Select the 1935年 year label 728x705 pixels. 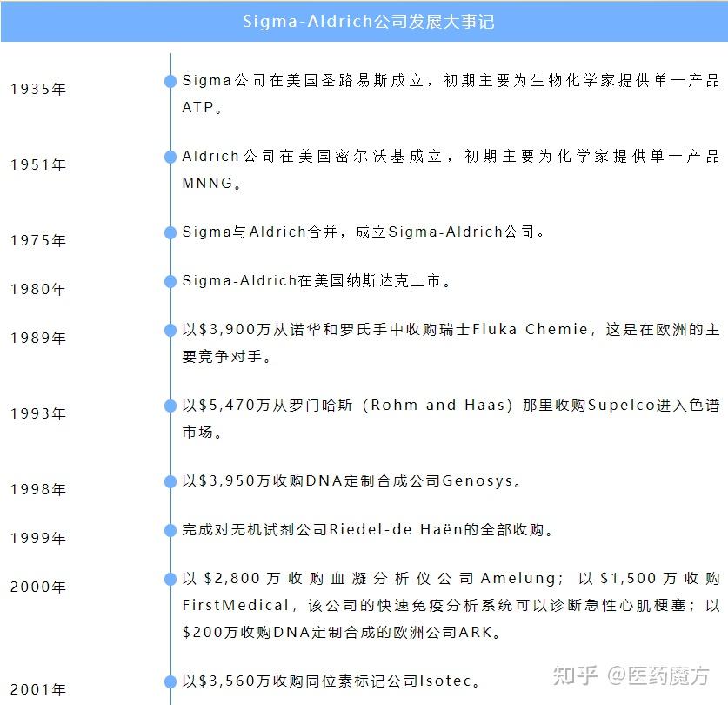point(37,88)
